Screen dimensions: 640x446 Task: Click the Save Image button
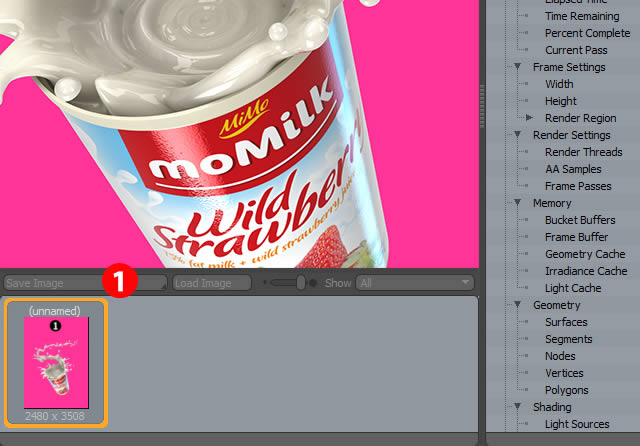click(x=85, y=283)
